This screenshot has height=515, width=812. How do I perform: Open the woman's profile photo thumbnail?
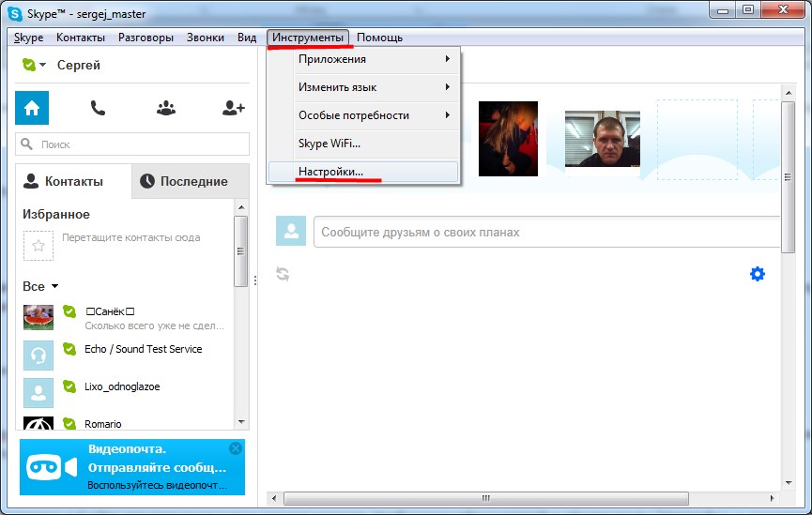pos(508,139)
